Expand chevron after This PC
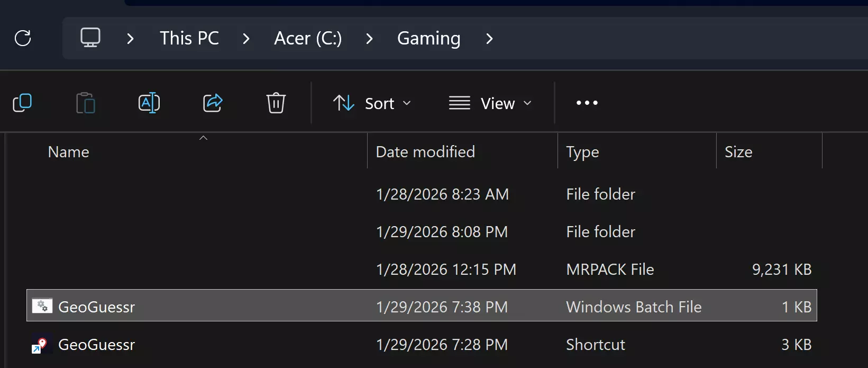The image size is (868, 368). [x=246, y=38]
